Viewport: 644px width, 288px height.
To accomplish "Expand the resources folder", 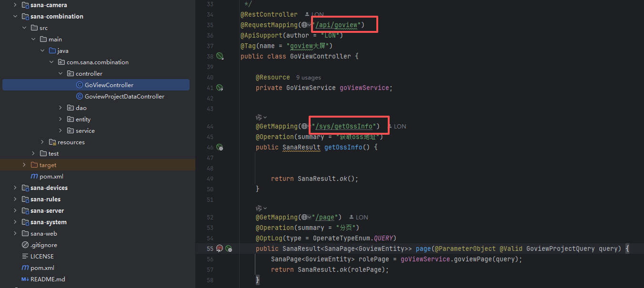I will (42, 142).
